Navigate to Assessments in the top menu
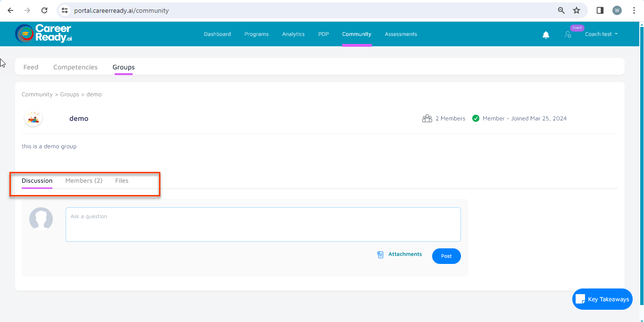 pos(401,34)
